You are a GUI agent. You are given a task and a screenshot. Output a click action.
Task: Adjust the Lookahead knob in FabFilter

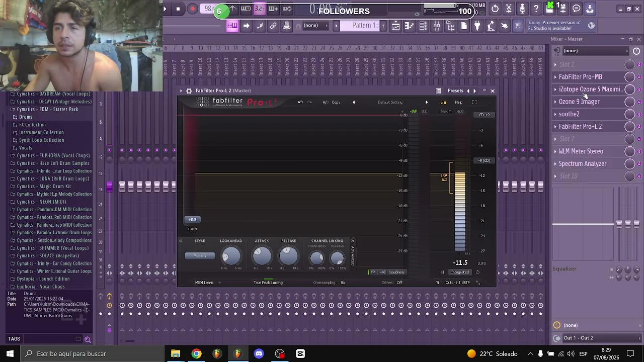[231, 256]
